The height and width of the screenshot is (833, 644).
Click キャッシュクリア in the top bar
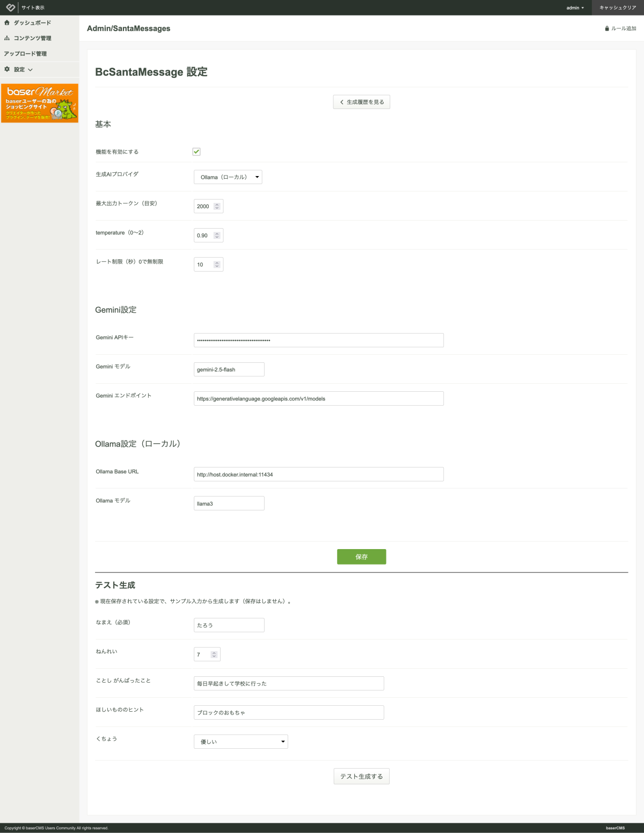(x=617, y=8)
